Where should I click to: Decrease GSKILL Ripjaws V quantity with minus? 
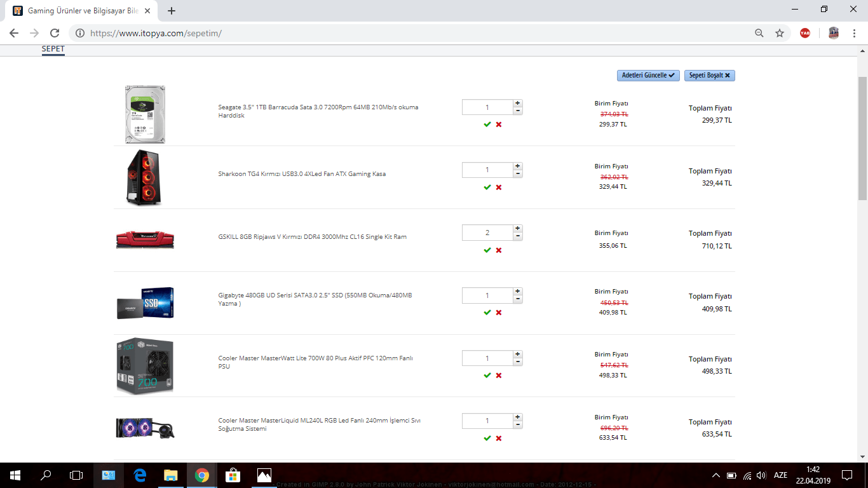[518, 236]
